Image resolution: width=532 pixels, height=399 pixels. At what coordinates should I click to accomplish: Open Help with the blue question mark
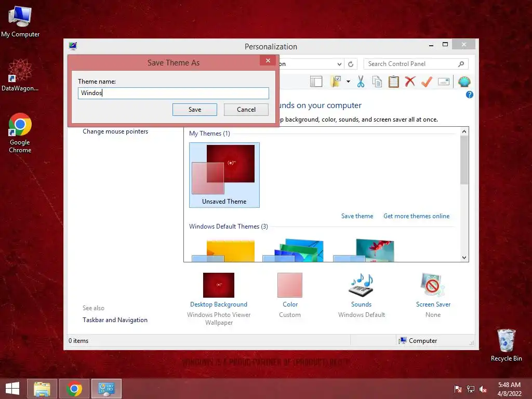coord(470,95)
